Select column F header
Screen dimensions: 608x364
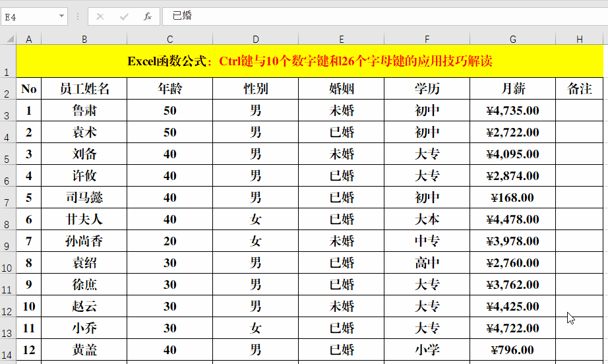[427, 39]
